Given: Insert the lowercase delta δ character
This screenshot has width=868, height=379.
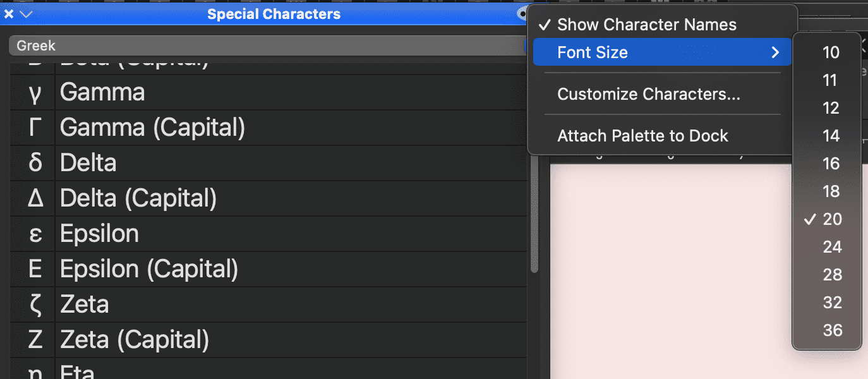Looking at the screenshot, I should click(35, 164).
